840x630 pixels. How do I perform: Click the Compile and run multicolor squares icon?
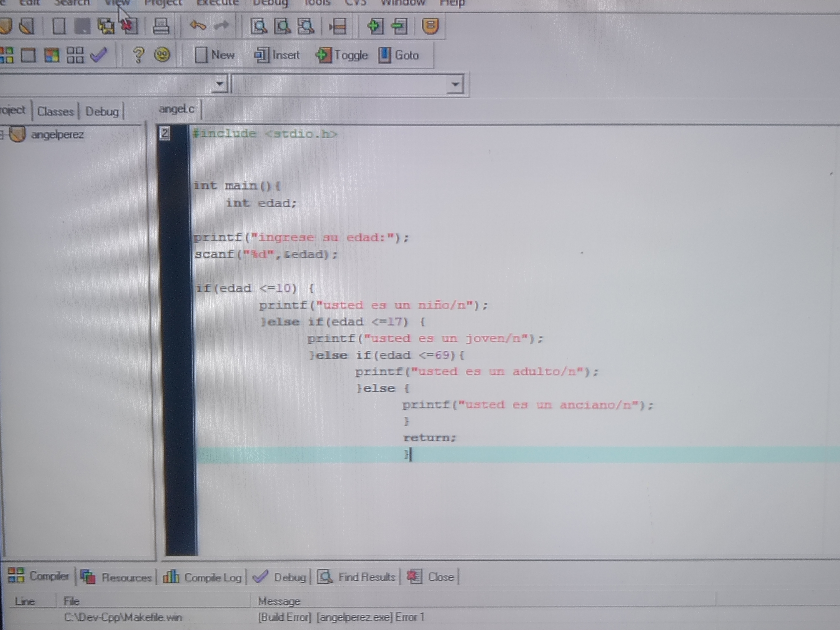click(52, 55)
